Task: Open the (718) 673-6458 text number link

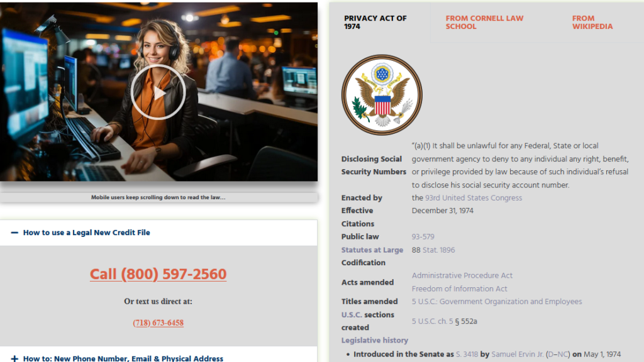Action: point(158,323)
